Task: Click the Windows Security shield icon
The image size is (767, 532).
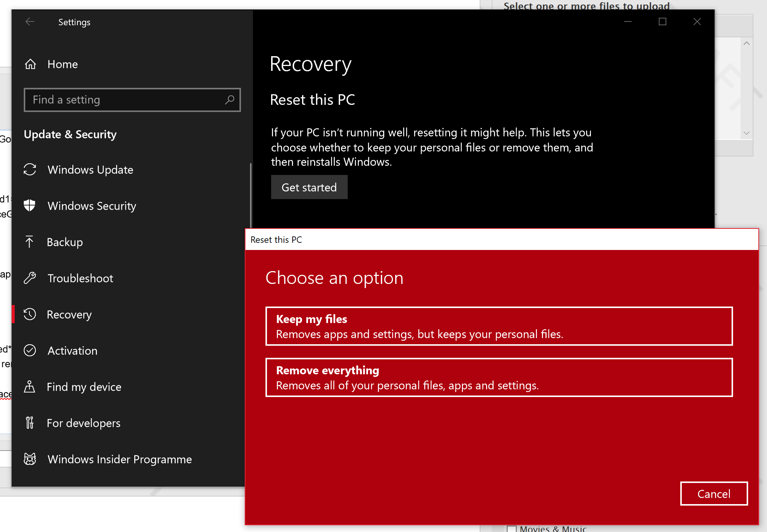Action: point(30,206)
